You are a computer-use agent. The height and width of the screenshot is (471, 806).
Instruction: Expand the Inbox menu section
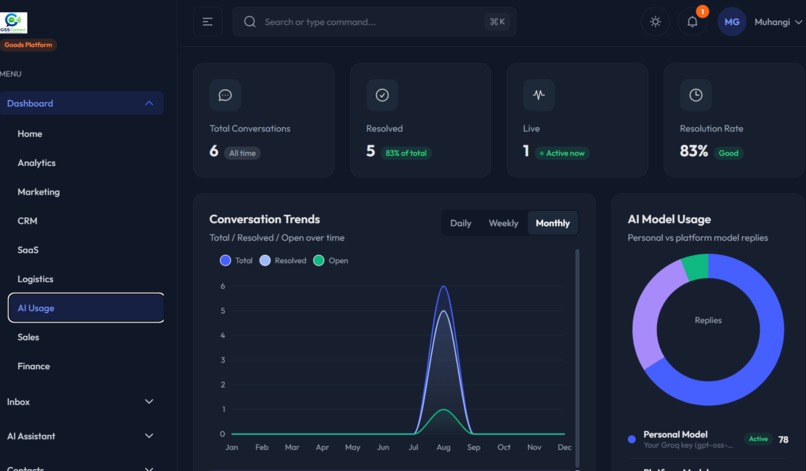[82, 402]
